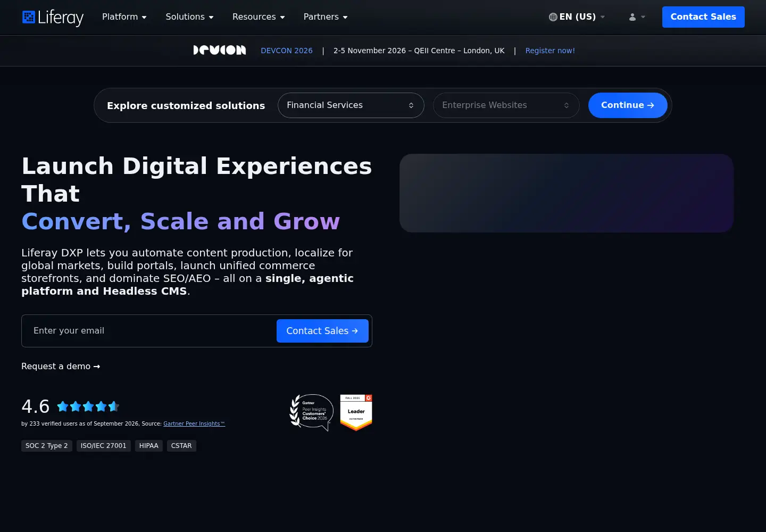The height and width of the screenshot is (532, 766).
Task: Open the Resources menu
Action: pos(259,17)
